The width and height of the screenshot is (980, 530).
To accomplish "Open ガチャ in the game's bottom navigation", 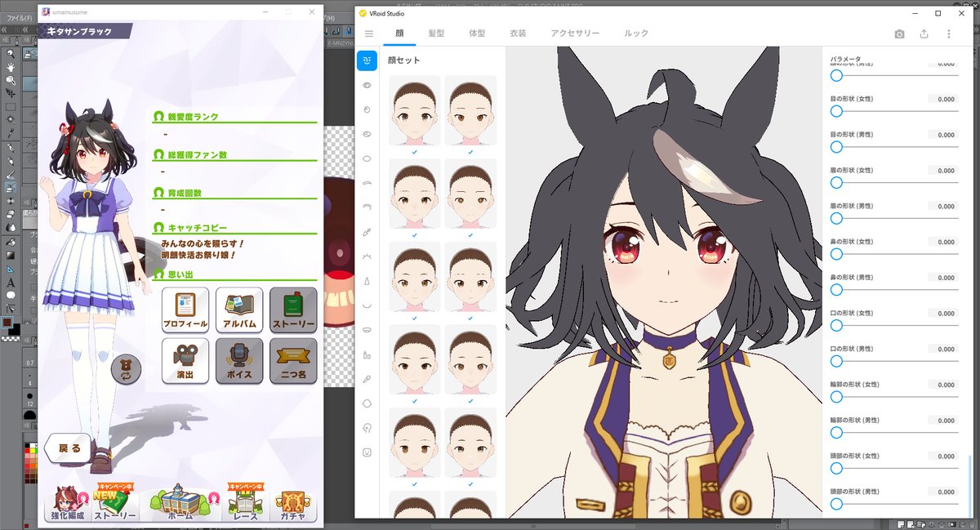I will pyautogui.click(x=292, y=504).
